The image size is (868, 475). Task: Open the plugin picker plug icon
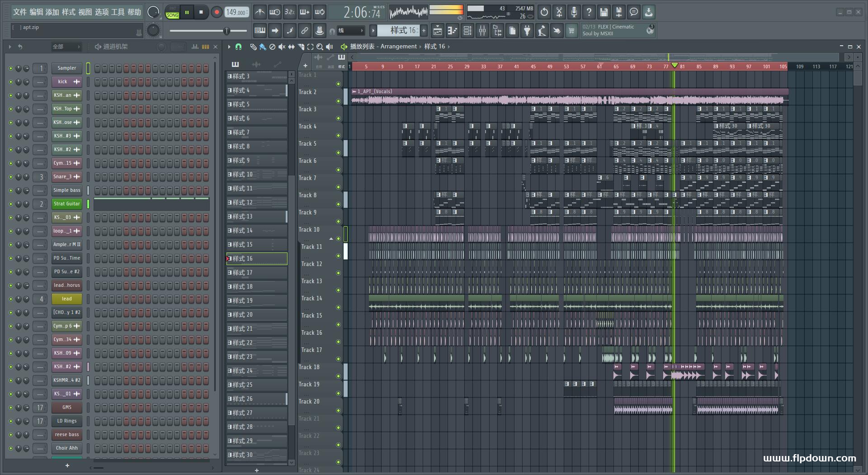pos(527,31)
